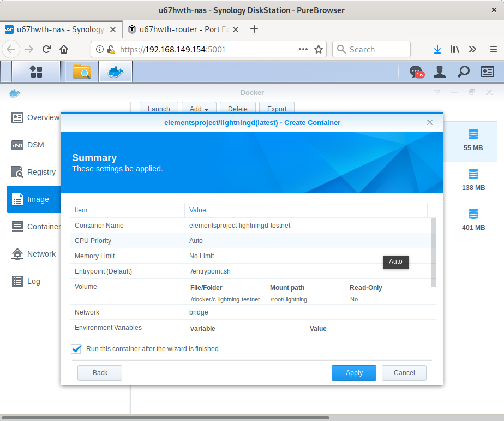The image size is (504, 421).
Task: Open the Add dropdown in Docker toolbar
Action: (199, 109)
